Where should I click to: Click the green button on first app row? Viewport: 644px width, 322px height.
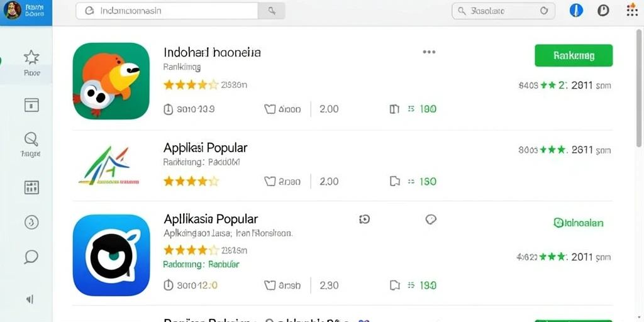(x=574, y=55)
